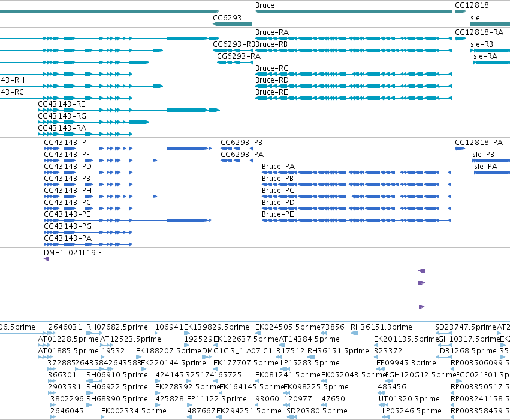
Task: Click EST label EP09945.3prime
Action: tap(406, 364)
